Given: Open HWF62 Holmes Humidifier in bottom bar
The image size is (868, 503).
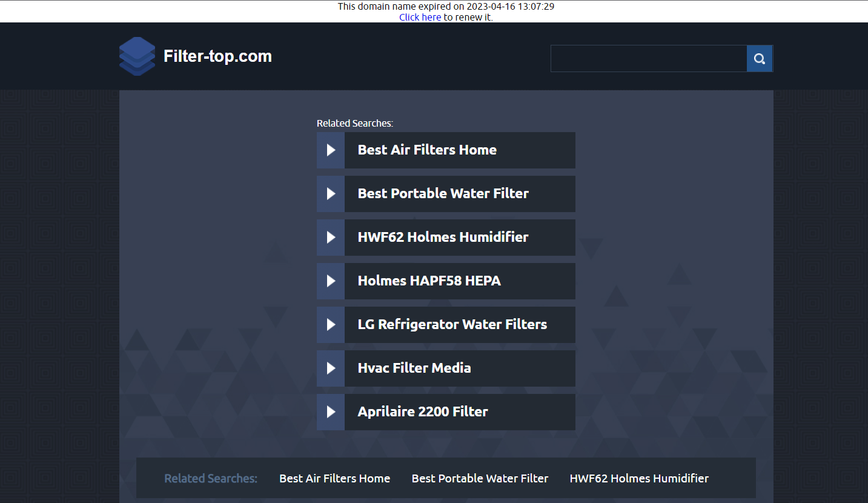Looking at the screenshot, I should [639, 479].
